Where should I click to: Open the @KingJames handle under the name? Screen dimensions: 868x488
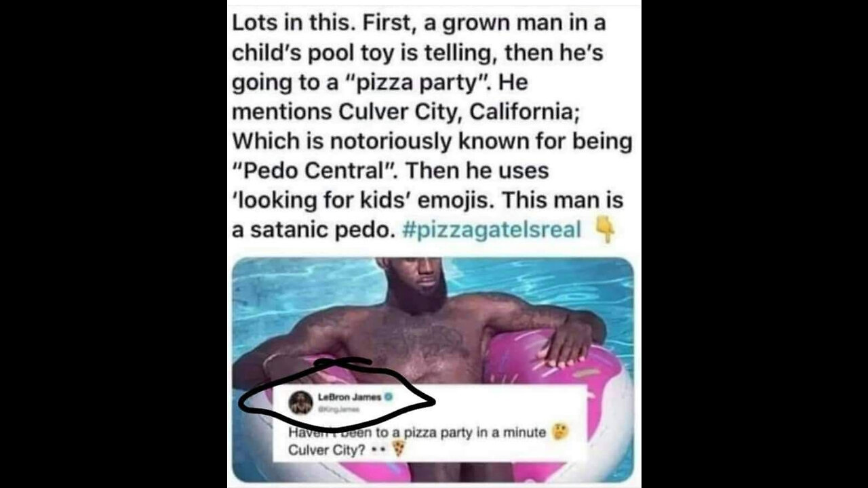[x=339, y=409]
